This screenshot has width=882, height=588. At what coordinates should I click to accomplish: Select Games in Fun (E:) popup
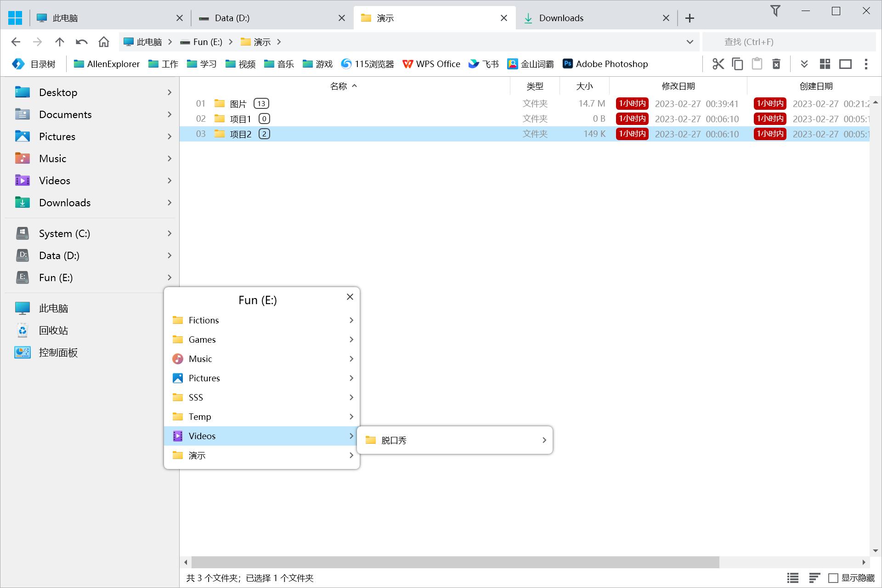click(202, 339)
